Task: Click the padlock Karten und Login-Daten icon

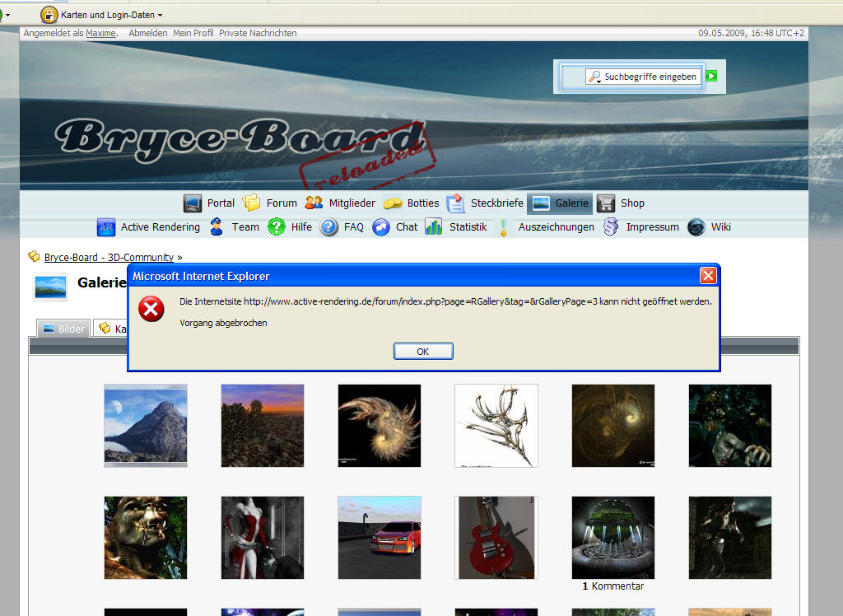Action: (x=49, y=15)
